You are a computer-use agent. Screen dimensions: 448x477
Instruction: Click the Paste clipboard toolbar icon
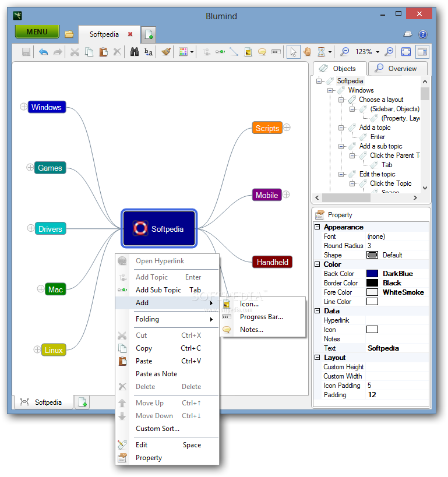[103, 52]
